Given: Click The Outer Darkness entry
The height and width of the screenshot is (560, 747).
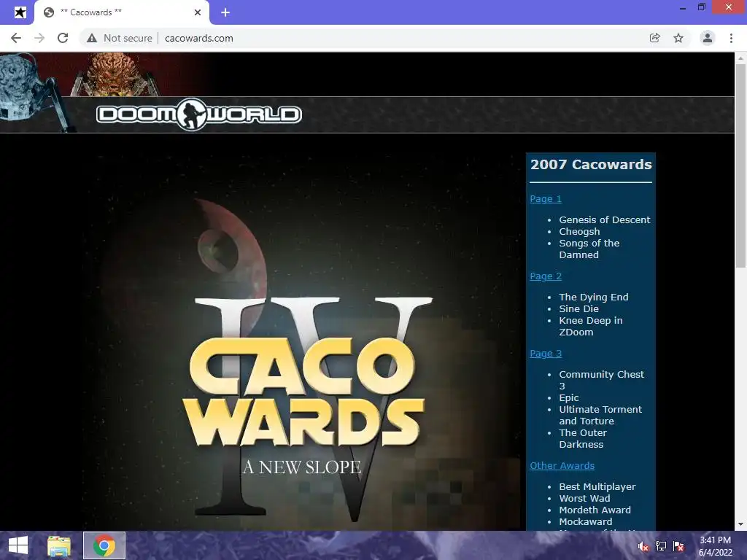Looking at the screenshot, I should point(583,438).
